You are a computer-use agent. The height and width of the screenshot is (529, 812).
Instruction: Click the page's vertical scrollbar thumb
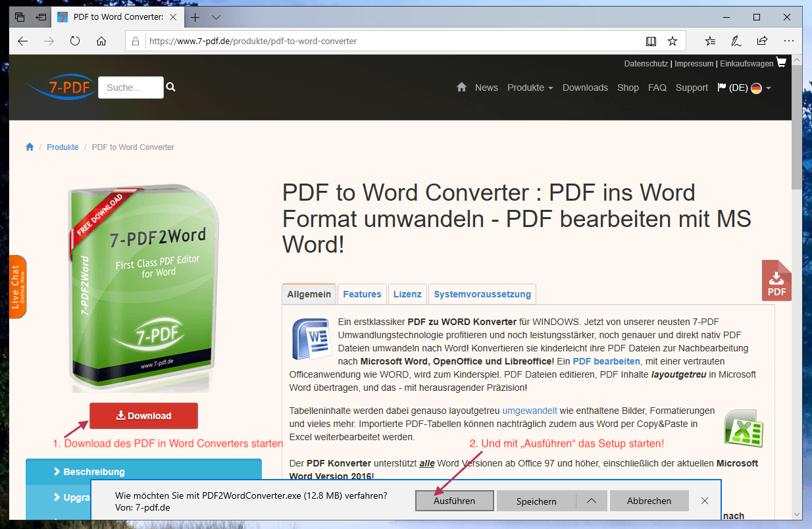click(x=796, y=127)
